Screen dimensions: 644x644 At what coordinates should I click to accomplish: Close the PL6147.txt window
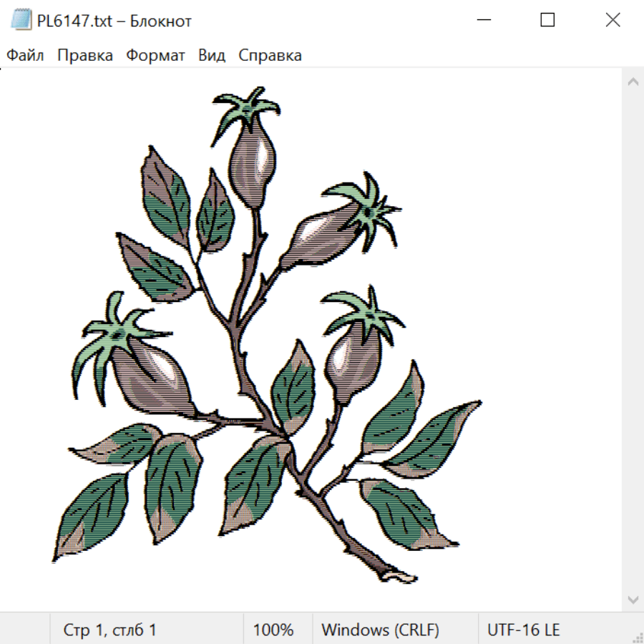click(x=613, y=20)
